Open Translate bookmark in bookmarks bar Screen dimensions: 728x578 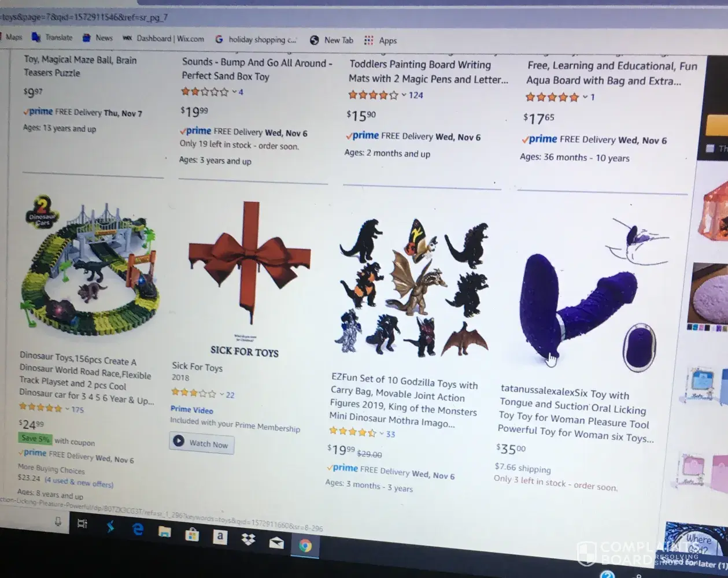[x=53, y=37]
